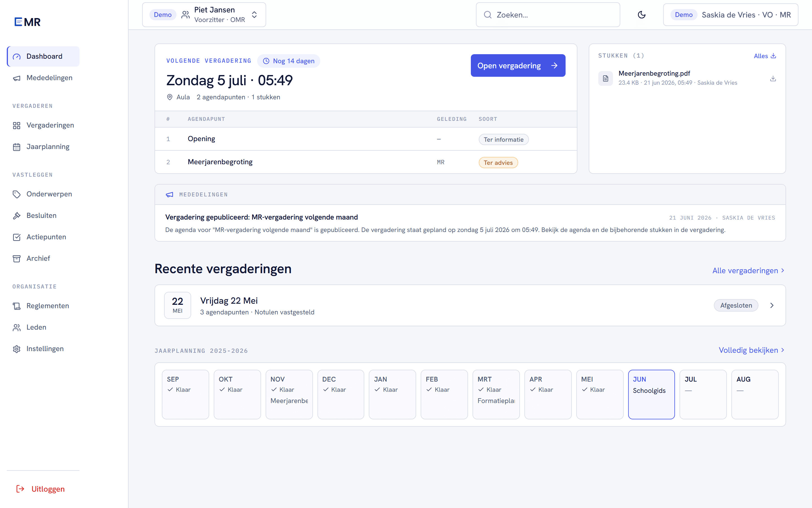Click the clock icon Nog 14 dagen
This screenshot has height=508, width=812.
(x=266, y=61)
